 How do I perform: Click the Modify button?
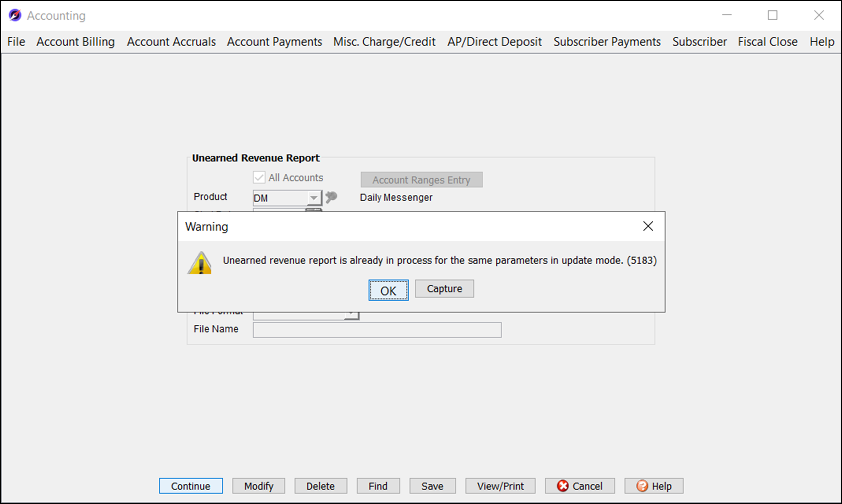(x=258, y=486)
